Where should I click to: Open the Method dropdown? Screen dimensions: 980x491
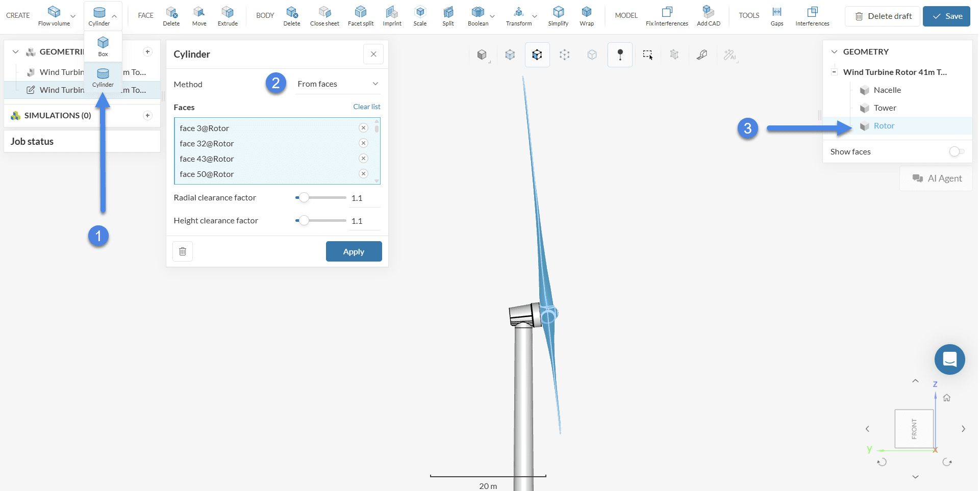338,84
